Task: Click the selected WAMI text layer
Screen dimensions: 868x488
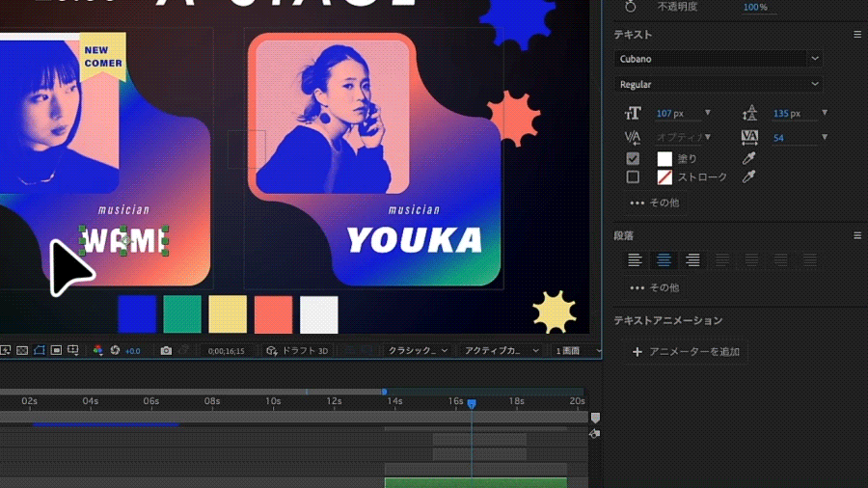Action: (x=123, y=241)
